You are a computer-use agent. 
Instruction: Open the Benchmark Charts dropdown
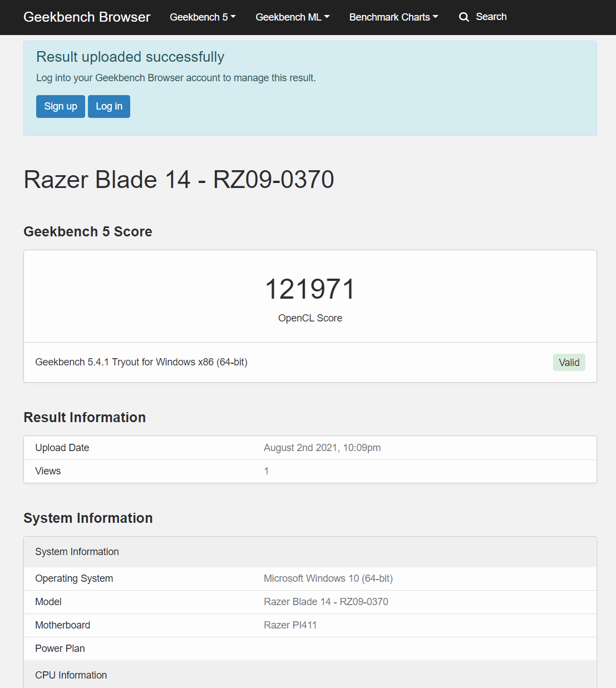(393, 17)
